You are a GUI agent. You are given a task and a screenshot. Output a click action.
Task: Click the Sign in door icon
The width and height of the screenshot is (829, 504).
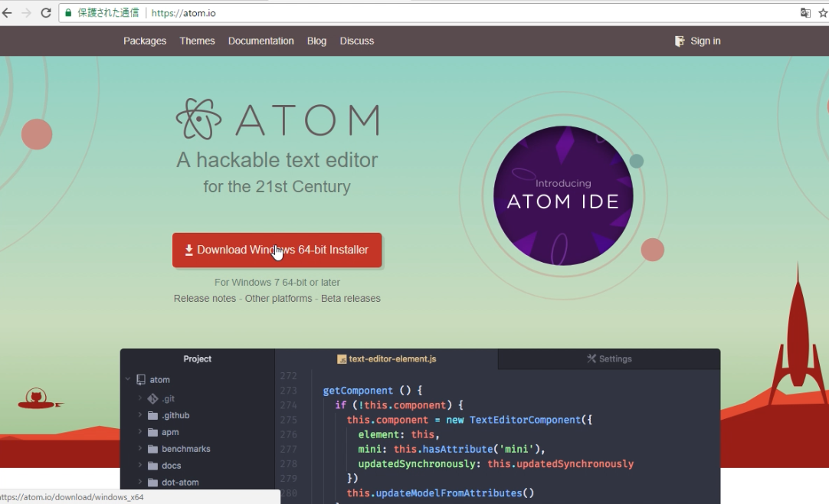click(x=680, y=41)
